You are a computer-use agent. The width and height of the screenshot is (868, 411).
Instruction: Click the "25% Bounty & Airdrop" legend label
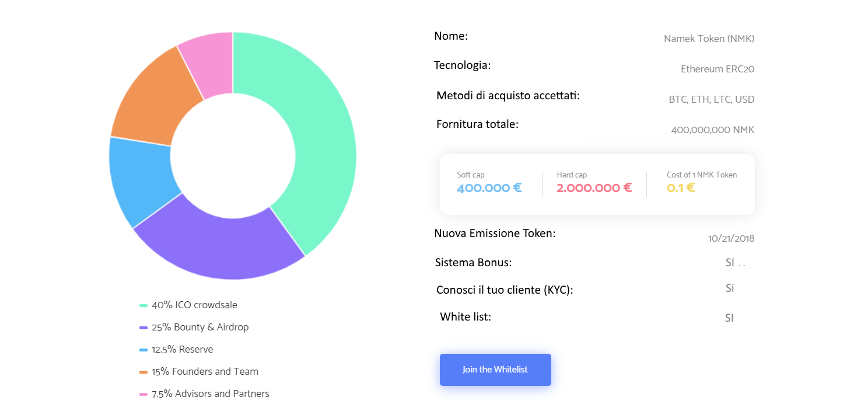tap(200, 328)
